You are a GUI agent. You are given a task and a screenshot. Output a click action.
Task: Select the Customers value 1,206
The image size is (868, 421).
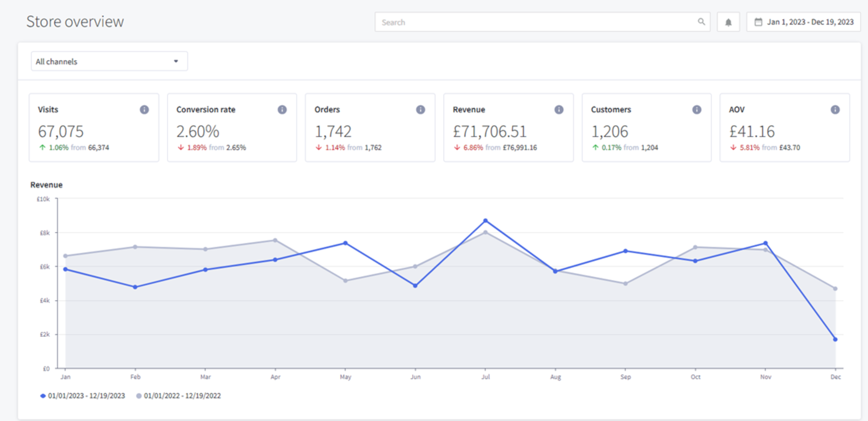[x=609, y=132]
